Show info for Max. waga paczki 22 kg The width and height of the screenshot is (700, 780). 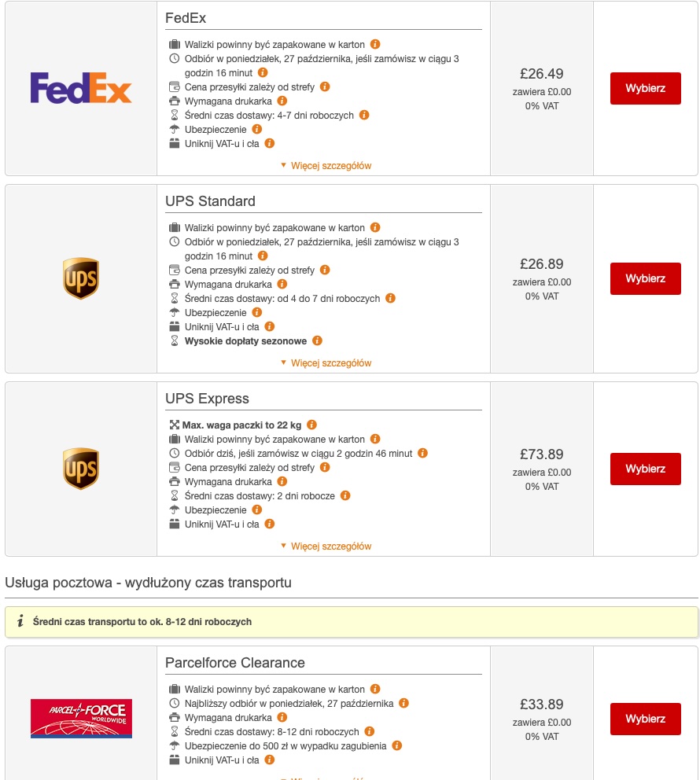[311, 425]
